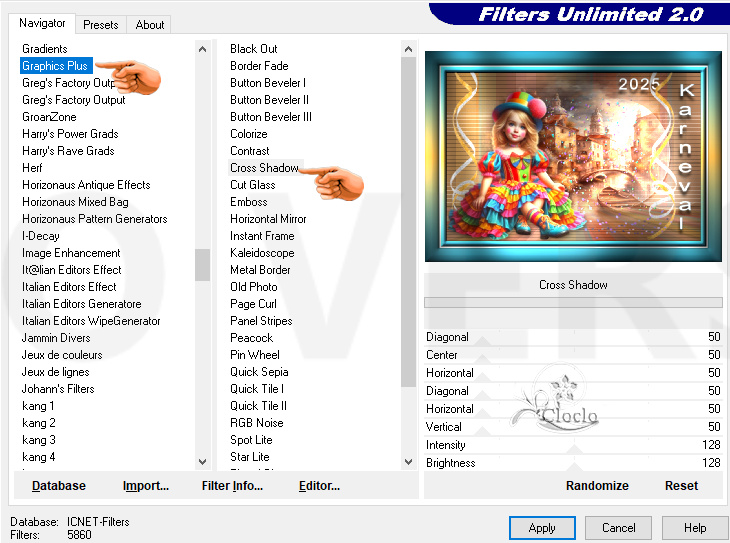Select the Navigator tab
Screen dimensions: 730x543
pos(43,23)
